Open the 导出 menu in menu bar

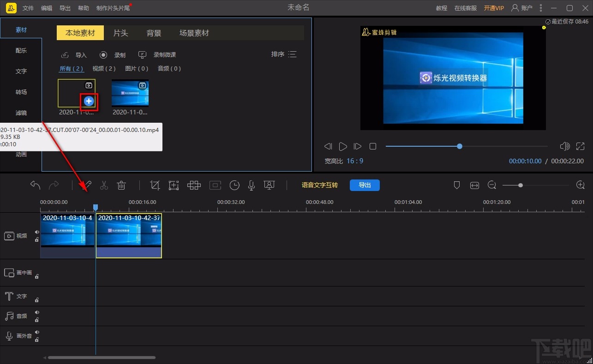[x=65, y=8]
